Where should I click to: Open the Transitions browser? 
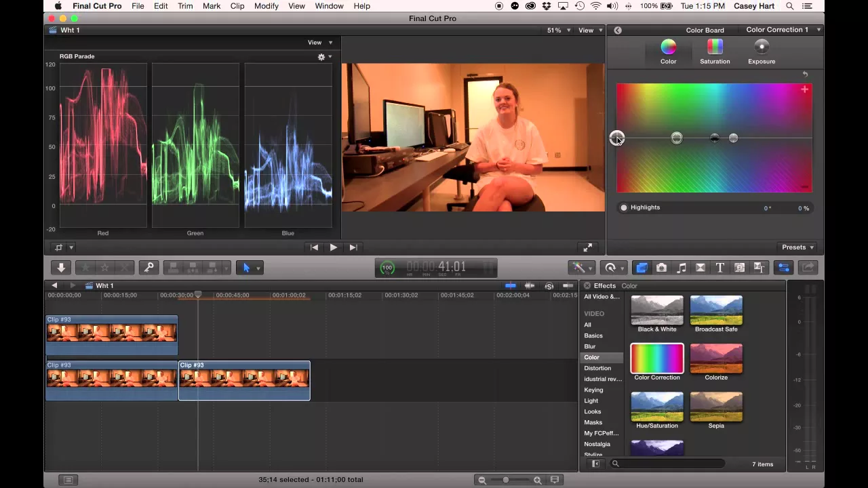701,268
